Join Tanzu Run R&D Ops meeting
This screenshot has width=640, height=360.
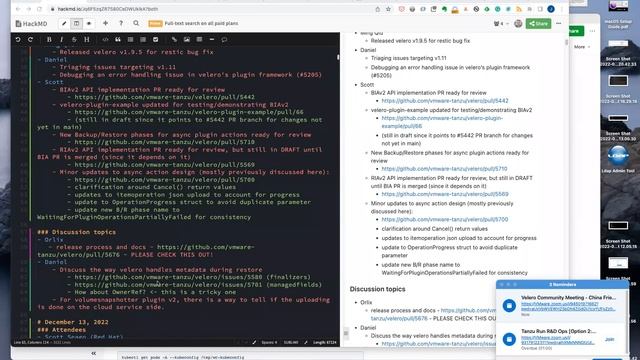(609, 339)
